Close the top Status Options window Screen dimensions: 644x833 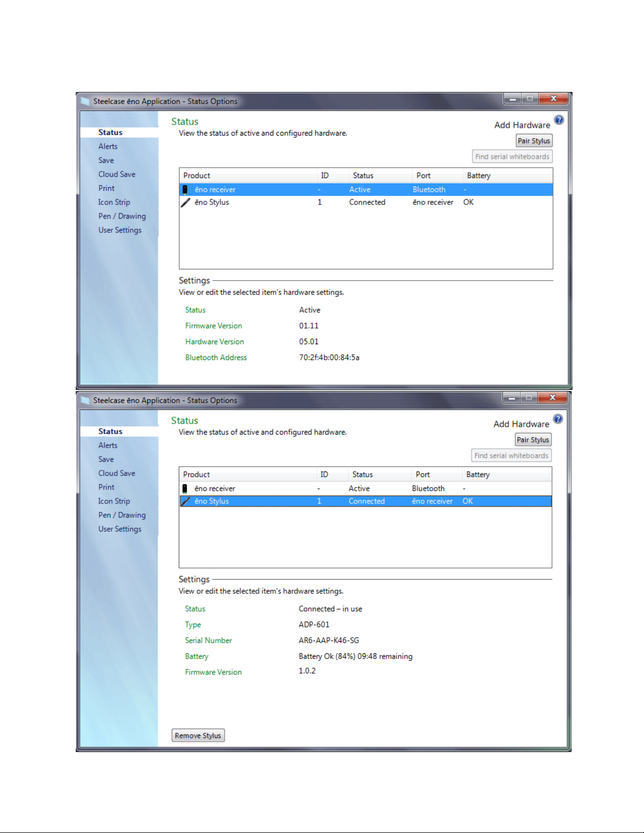click(554, 98)
